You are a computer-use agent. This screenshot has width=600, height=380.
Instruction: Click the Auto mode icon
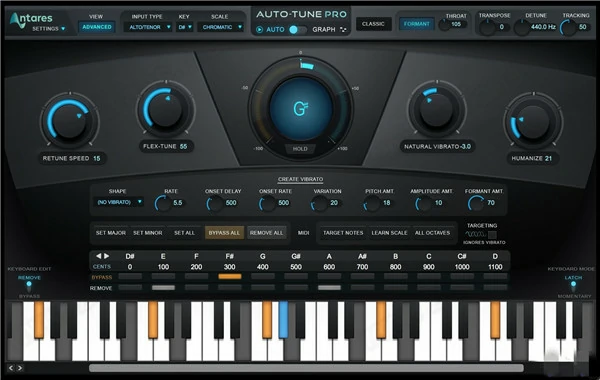click(259, 29)
